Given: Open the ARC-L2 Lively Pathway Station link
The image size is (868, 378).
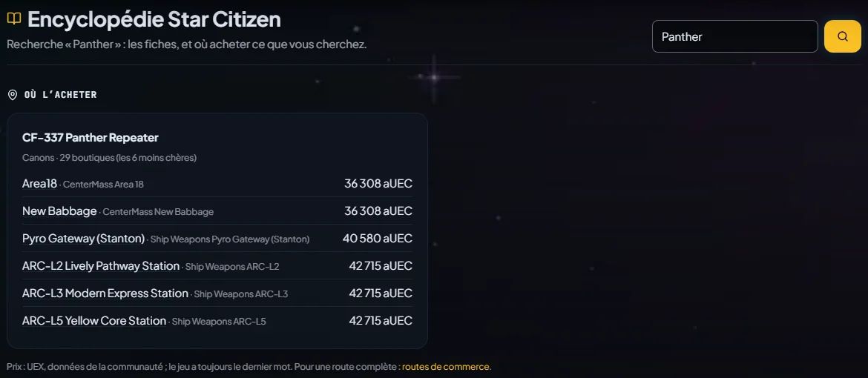Looking at the screenshot, I should (x=101, y=266).
